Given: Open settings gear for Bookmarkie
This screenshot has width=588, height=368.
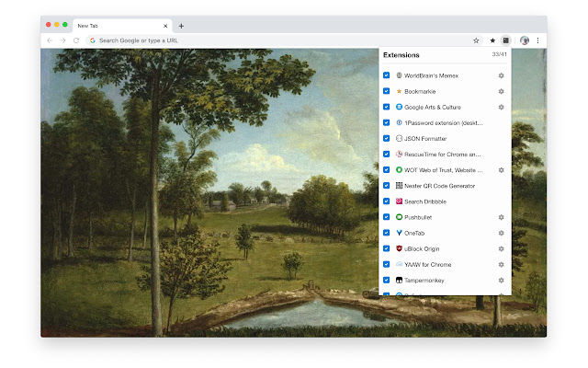Looking at the screenshot, I should point(501,91).
